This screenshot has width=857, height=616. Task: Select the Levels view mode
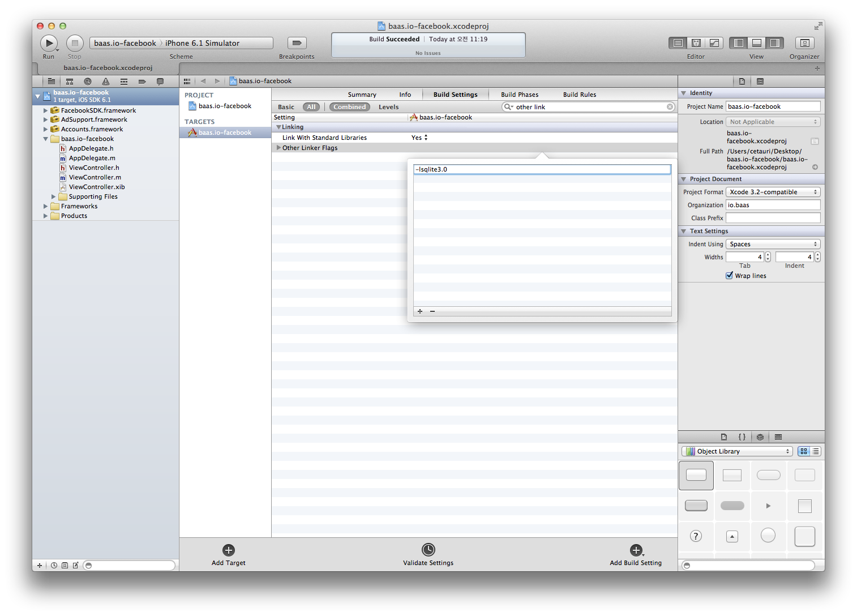pyautogui.click(x=389, y=107)
